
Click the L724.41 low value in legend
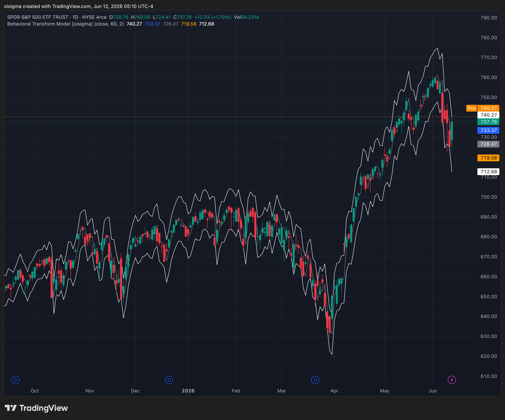click(162, 17)
